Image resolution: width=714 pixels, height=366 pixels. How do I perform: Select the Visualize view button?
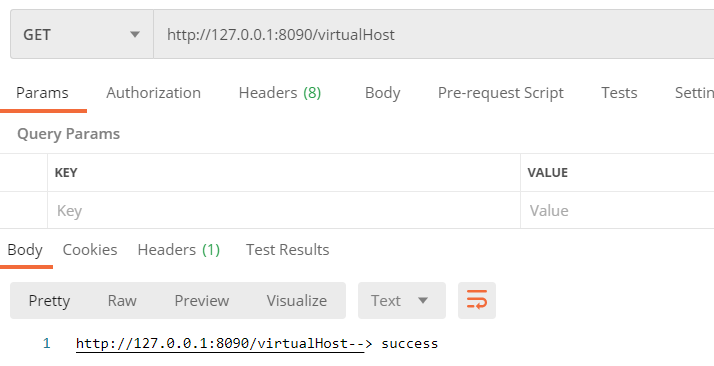tap(297, 300)
